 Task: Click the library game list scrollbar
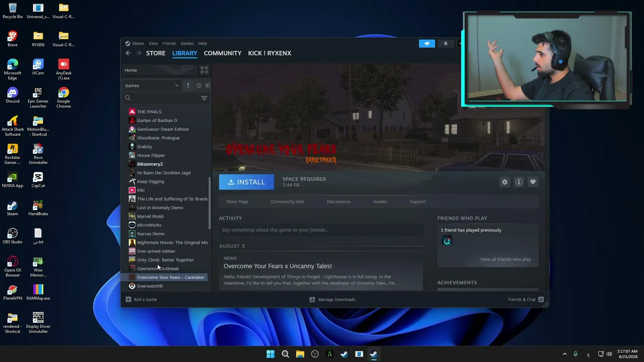click(209, 202)
